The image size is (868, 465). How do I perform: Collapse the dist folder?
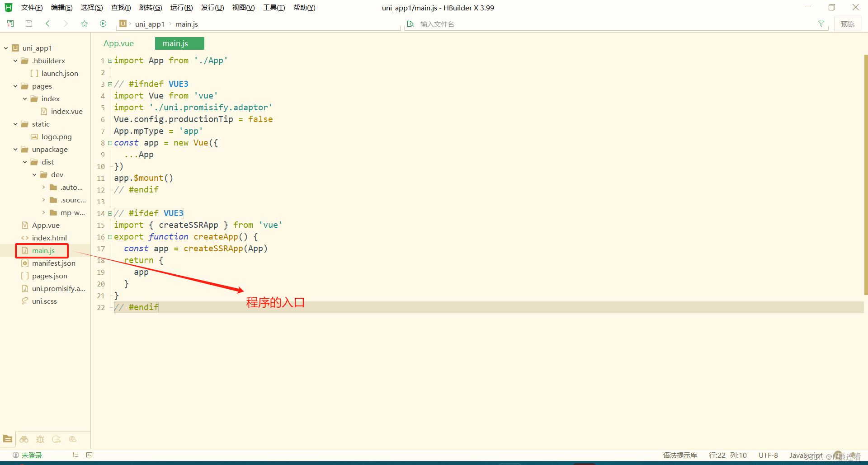pos(25,162)
